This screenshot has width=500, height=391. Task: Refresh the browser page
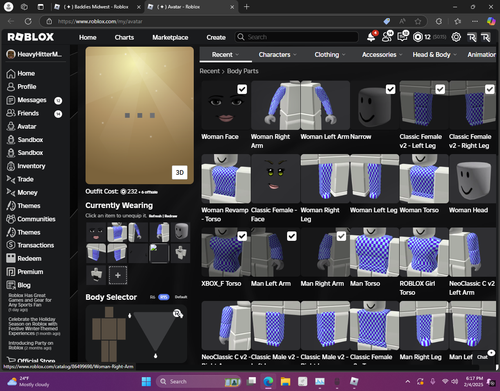28,21
